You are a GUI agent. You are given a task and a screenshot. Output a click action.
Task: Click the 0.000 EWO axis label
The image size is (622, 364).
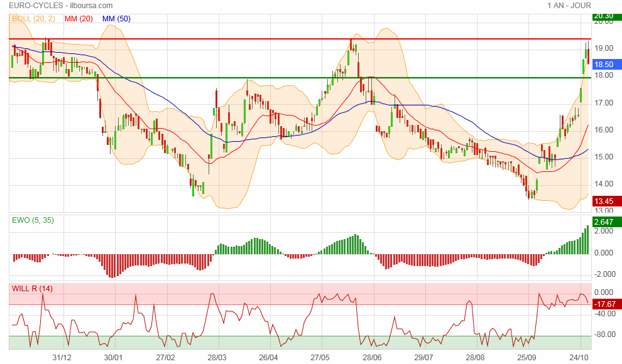604,253
